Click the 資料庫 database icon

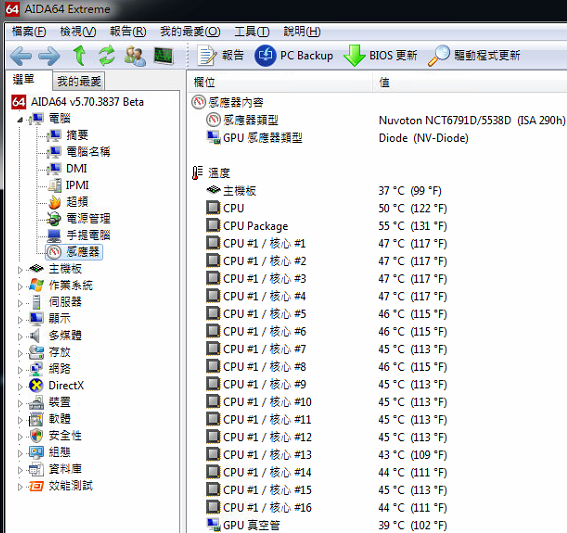[x=36, y=469]
